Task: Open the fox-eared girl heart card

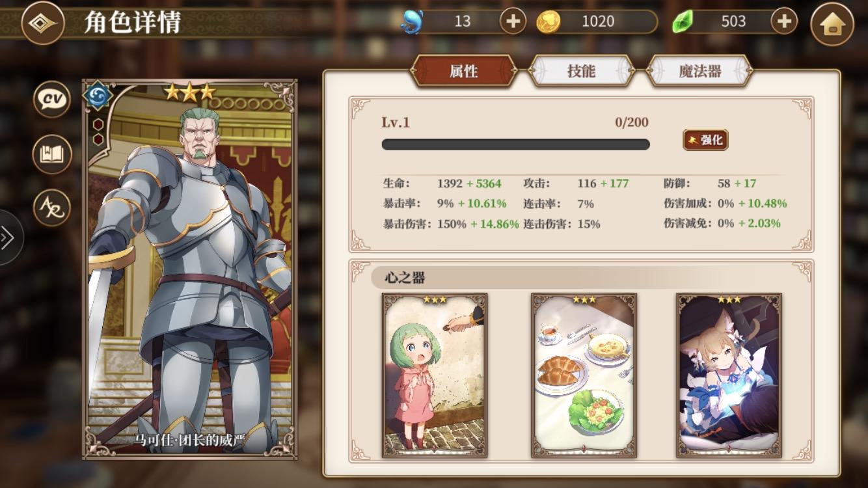Action: point(729,375)
